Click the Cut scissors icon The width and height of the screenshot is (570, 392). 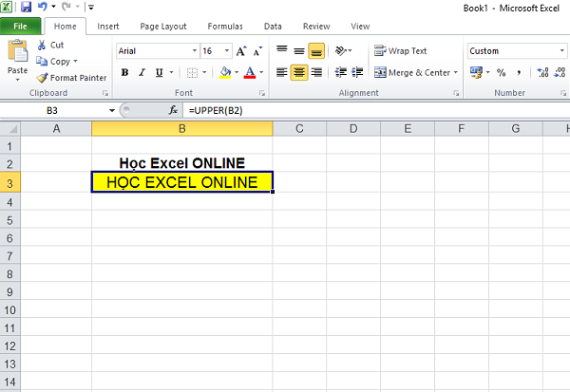[44, 45]
